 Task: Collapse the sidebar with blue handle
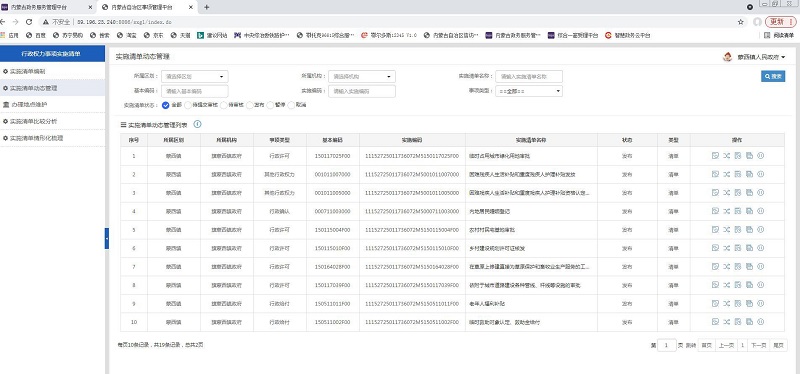(x=107, y=238)
